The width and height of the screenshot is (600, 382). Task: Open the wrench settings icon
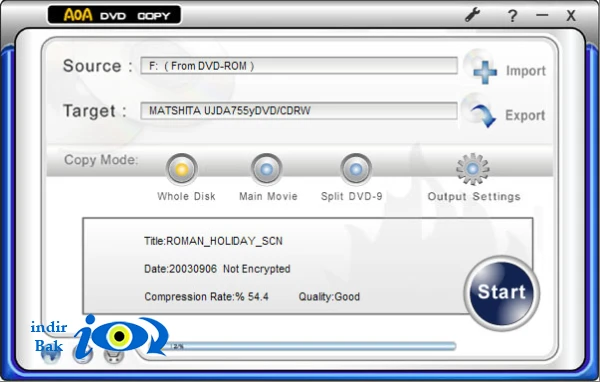473,15
